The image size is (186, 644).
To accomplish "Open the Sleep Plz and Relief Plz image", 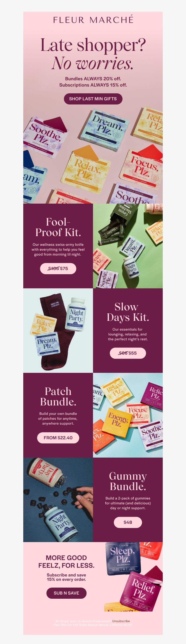I will (x=133, y=577).
